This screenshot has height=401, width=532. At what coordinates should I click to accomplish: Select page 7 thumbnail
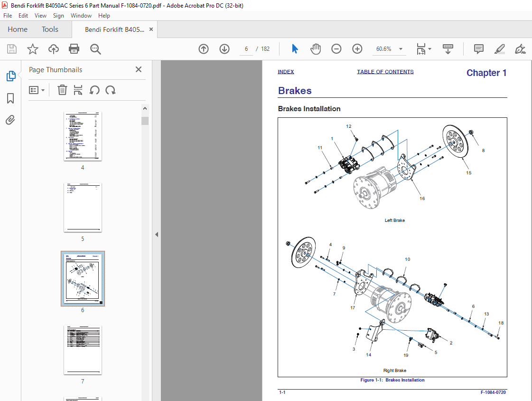pyautogui.click(x=83, y=350)
